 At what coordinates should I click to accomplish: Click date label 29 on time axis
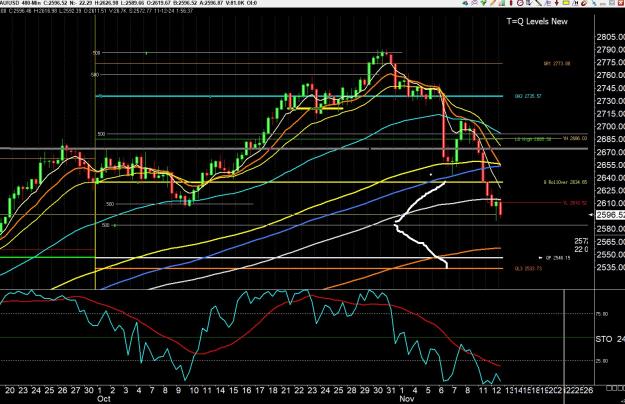pos(365,390)
